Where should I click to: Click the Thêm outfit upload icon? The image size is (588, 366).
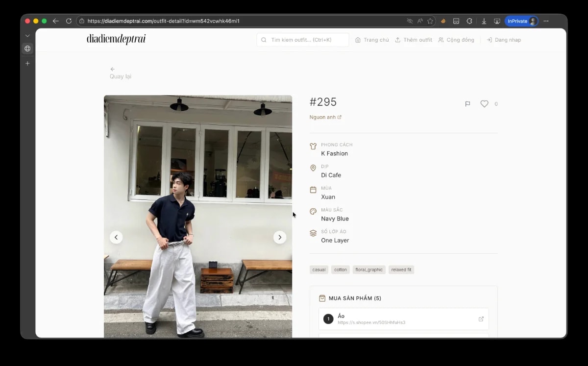pos(398,40)
